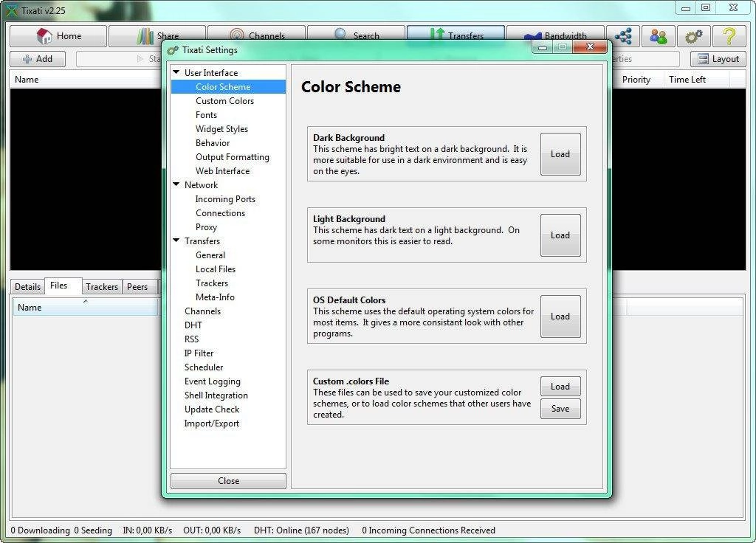Open Channels settings in the tree
The image size is (756, 543).
coord(202,311)
